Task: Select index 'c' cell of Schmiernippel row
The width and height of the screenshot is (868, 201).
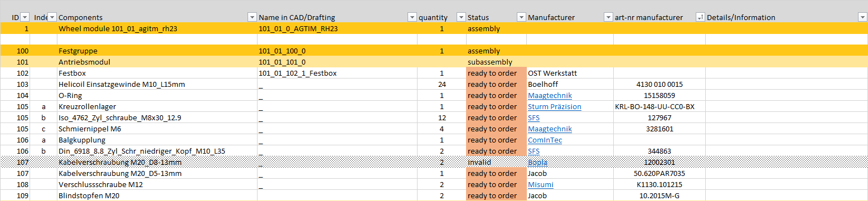Action: click(43, 129)
